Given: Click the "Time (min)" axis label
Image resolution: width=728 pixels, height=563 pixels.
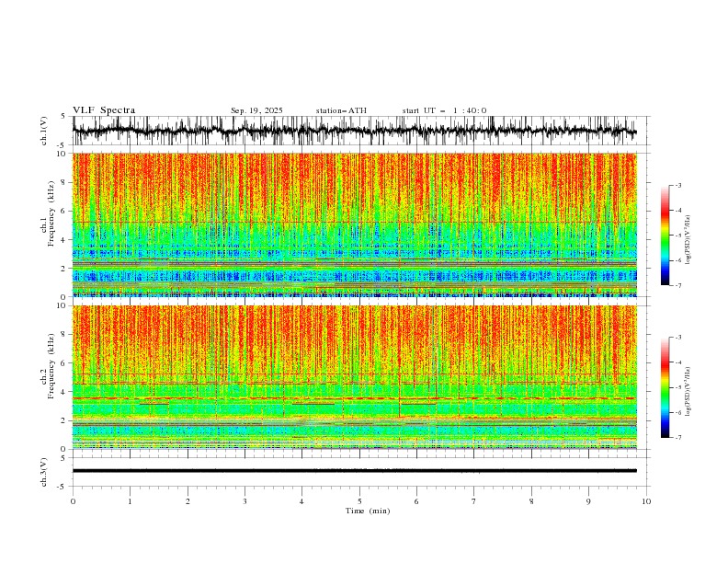Looking at the screenshot, I should (368, 511).
